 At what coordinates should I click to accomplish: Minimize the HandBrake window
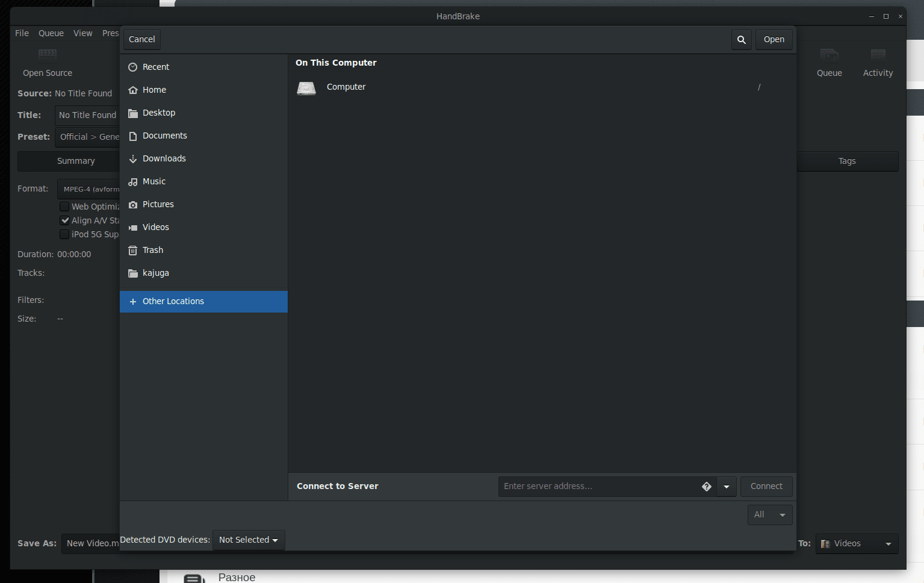(872, 16)
